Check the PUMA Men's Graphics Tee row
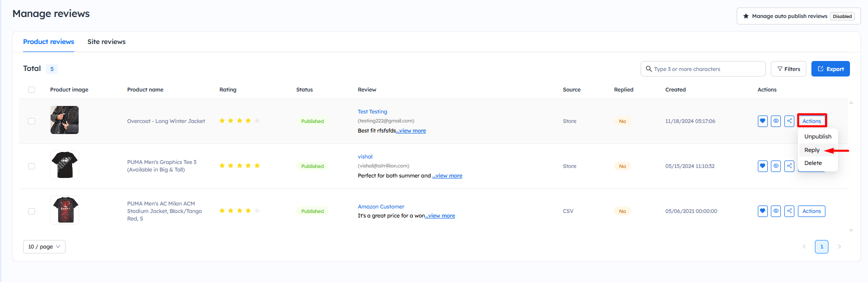Image resolution: width=868 pixels, height=282 pixels. (x=32, y=166)
